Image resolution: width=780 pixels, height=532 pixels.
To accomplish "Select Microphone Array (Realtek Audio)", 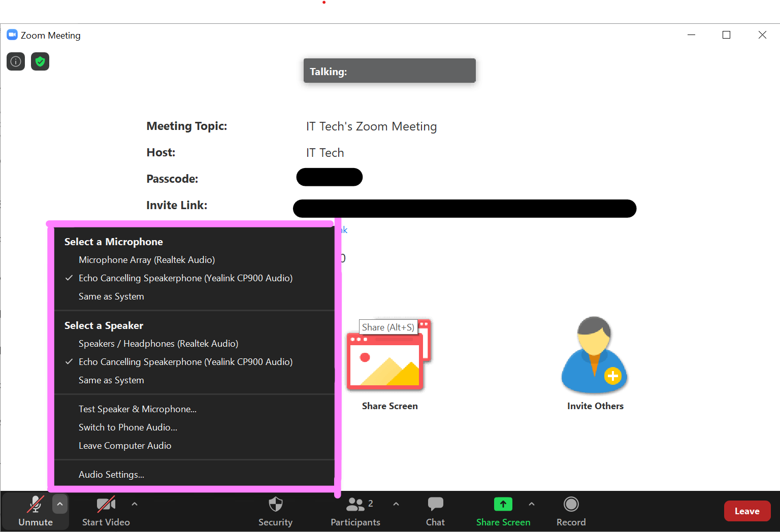I will [x=194, y=260].
